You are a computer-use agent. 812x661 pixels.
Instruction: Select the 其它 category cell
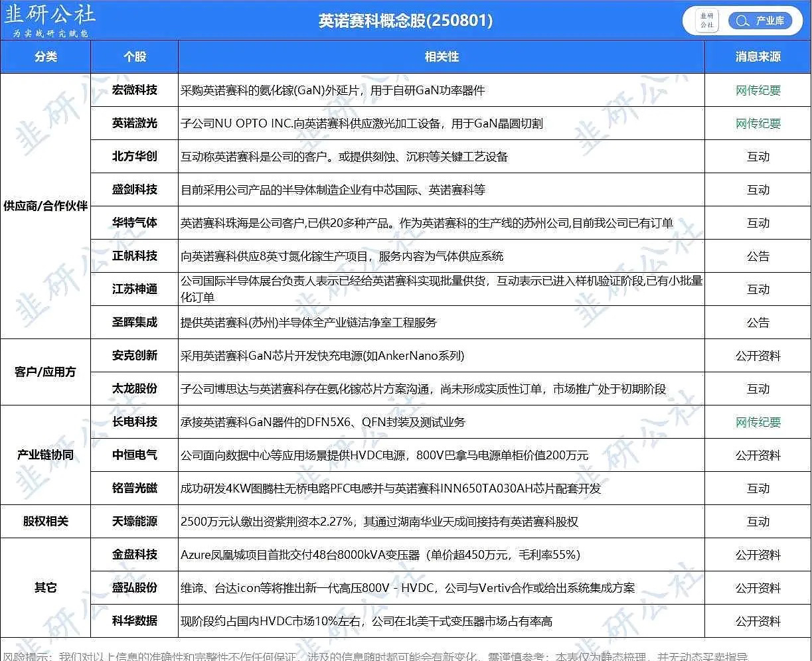click(x=46, y=587)
